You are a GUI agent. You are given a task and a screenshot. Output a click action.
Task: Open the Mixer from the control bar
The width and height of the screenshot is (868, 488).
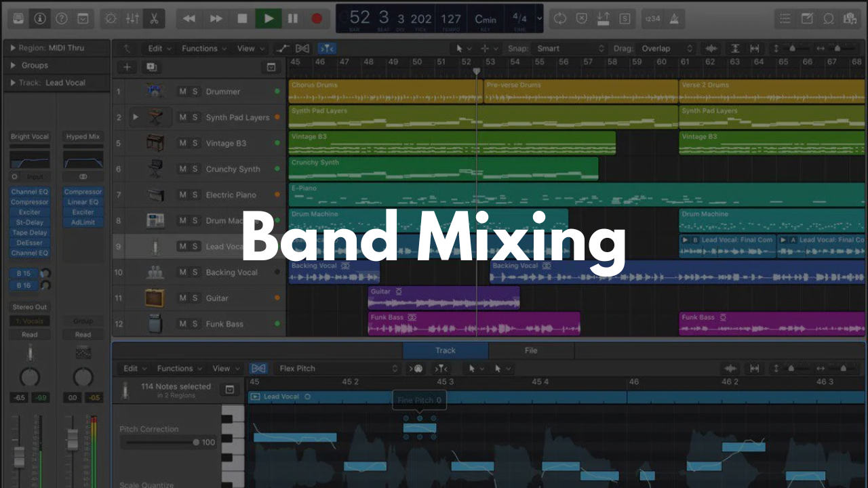[132, 18]
